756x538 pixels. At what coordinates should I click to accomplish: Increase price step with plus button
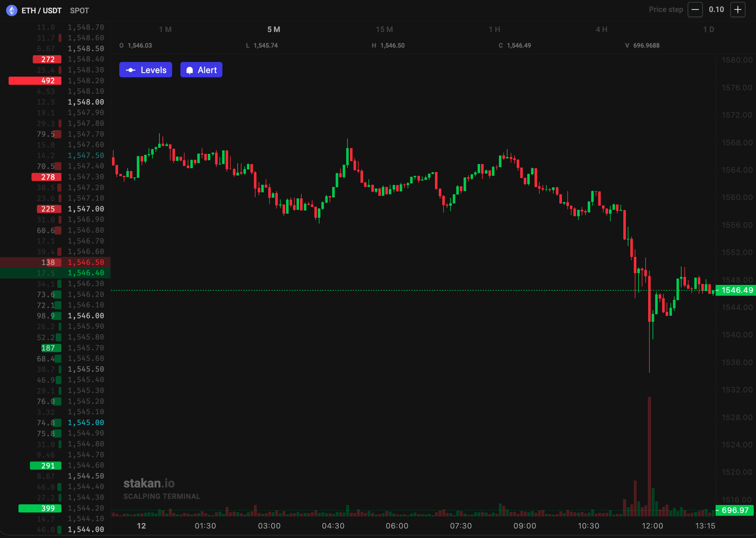[737, 9]
